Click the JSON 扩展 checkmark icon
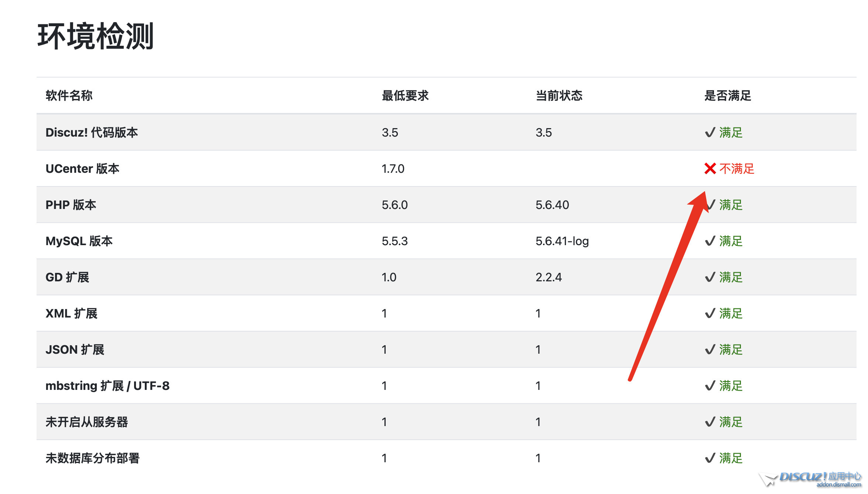This screenshot has height=494, width=868. (x=710, y=350)
